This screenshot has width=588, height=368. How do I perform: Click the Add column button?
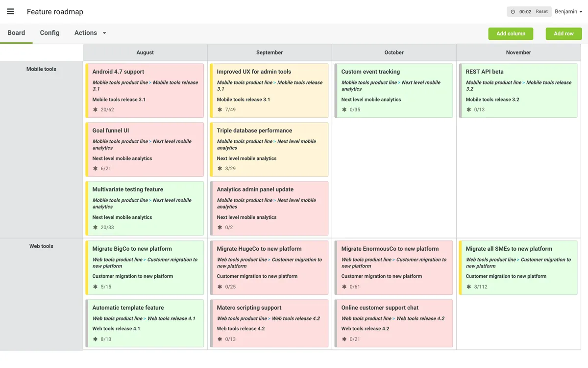(511, 33)
